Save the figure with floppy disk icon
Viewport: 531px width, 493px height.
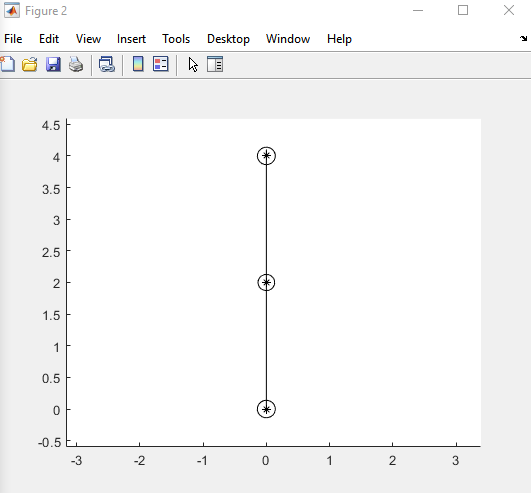(53, 64)
